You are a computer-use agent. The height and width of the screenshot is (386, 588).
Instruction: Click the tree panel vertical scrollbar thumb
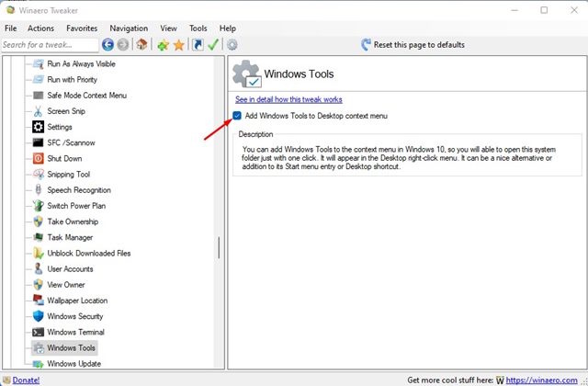coord(219,247)
